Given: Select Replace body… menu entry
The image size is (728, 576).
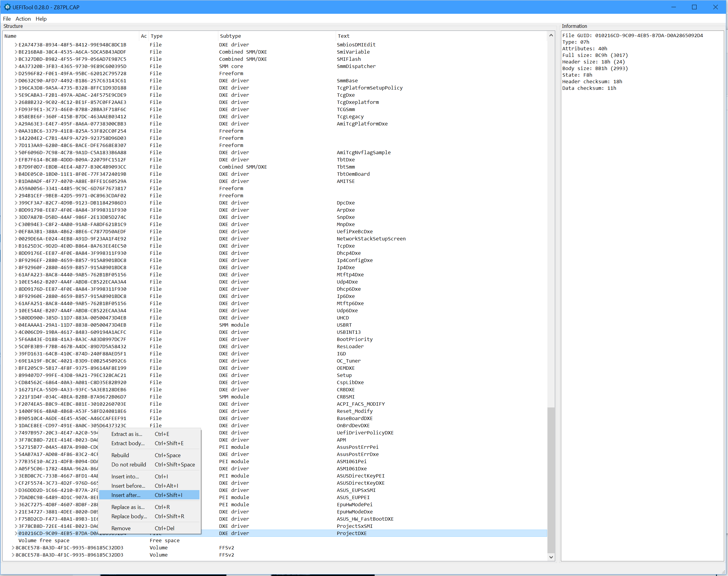Looking at the screenshot, I should [149, 516].
